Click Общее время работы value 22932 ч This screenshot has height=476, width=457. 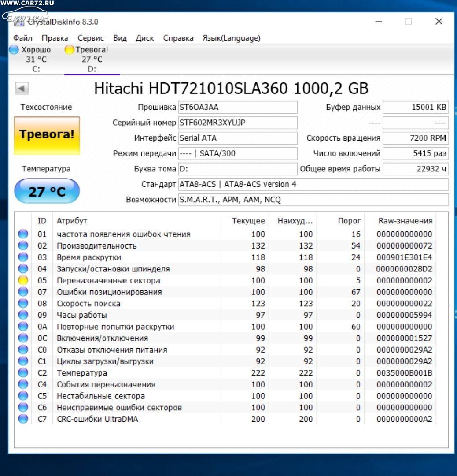pos(416,169)
